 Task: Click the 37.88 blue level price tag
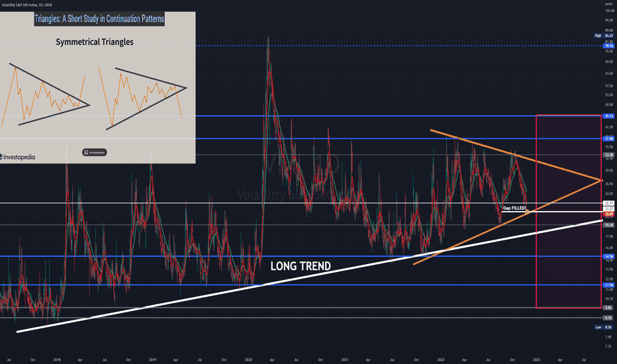click(x=609, y=138)
